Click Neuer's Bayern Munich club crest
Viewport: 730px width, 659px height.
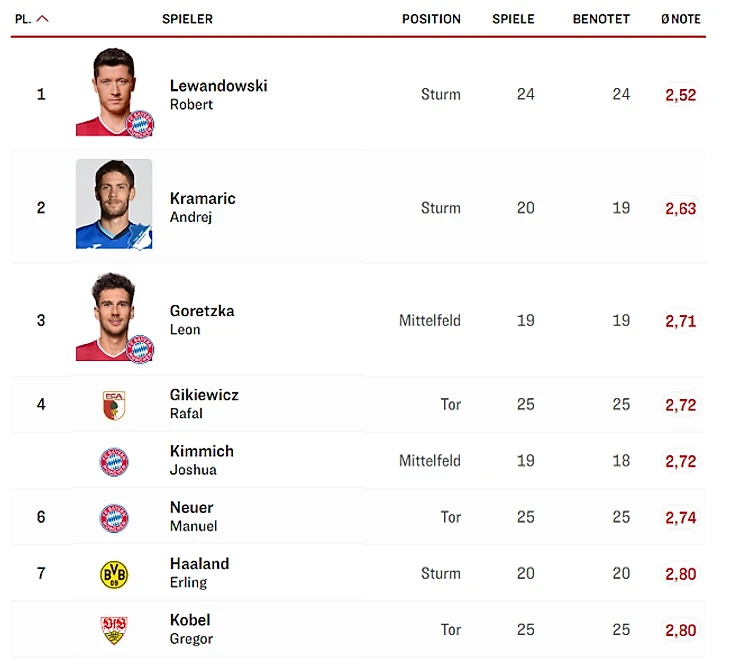click(114, 517)
